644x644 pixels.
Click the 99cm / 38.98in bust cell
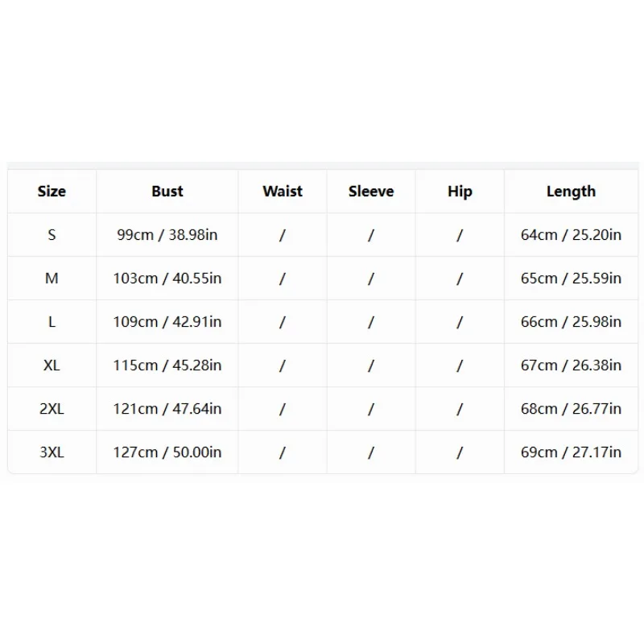click(x=167, y=235)
